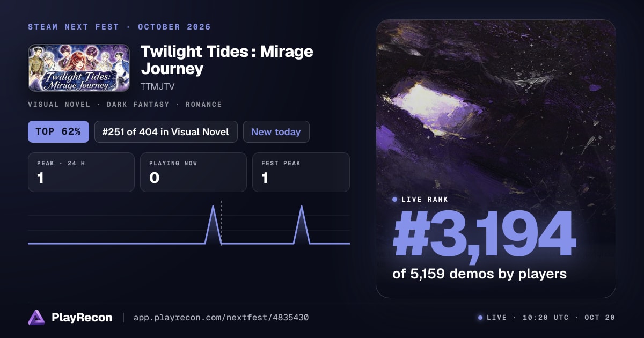The image size is (644, 338).
Task: Click the Steam Next Fest October 2026 heading
Action: pyautogui.click(x=119, y=27)
